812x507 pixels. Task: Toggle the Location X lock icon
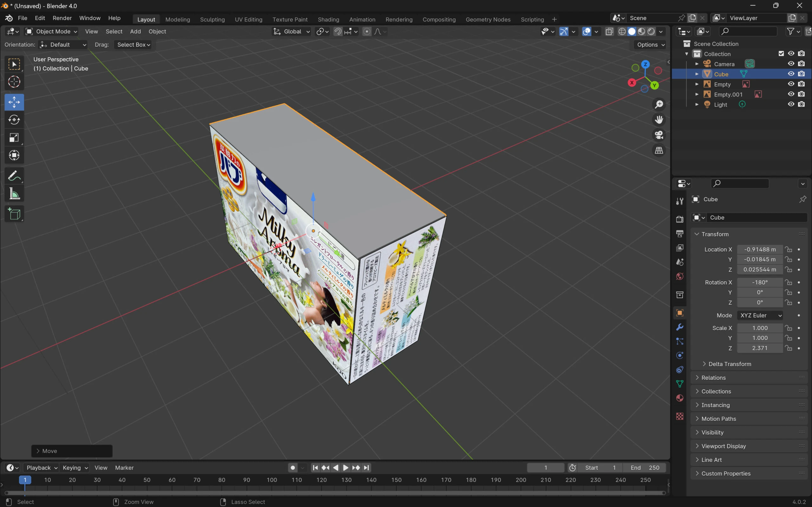tap(789, 249)
